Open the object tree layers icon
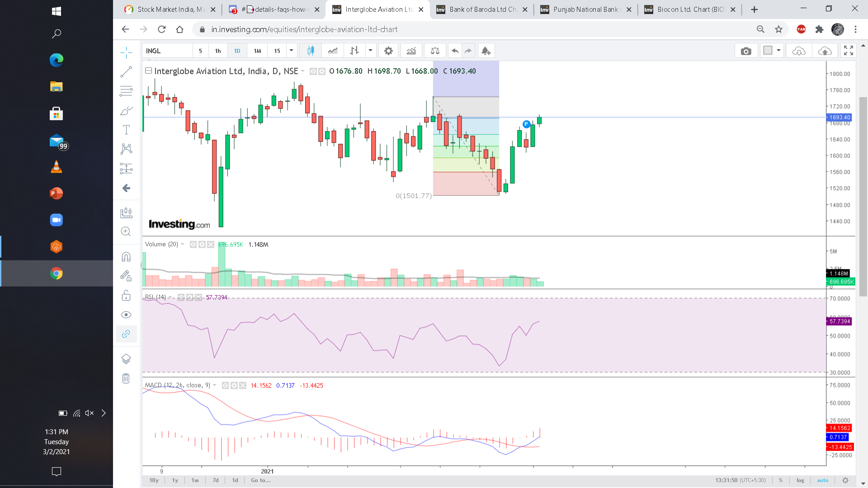This screenshot has height=488, width=868. [126, 359]
